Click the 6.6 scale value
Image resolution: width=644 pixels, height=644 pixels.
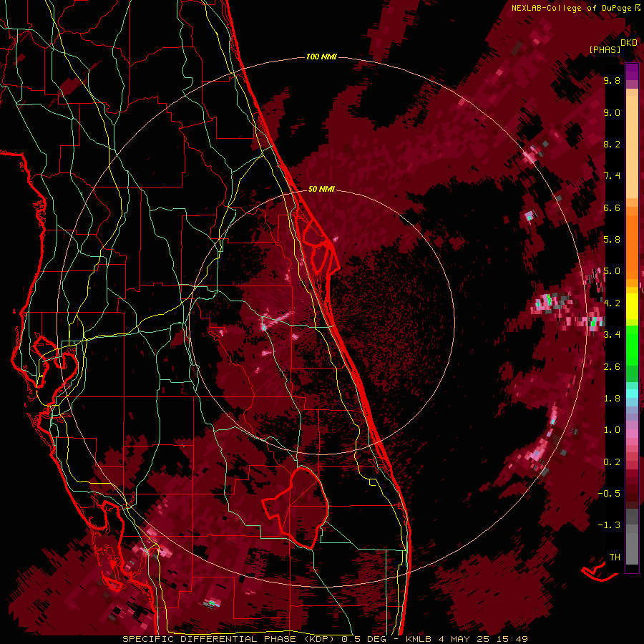coord(612,208)
